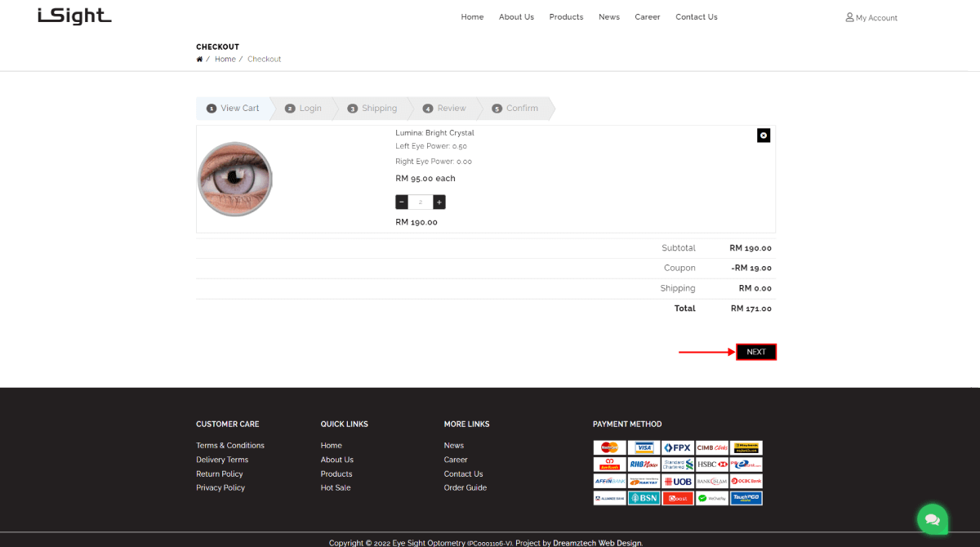980x547 pixels.
Task: Click the WeChat Pay logo
Action: point(712,498)
